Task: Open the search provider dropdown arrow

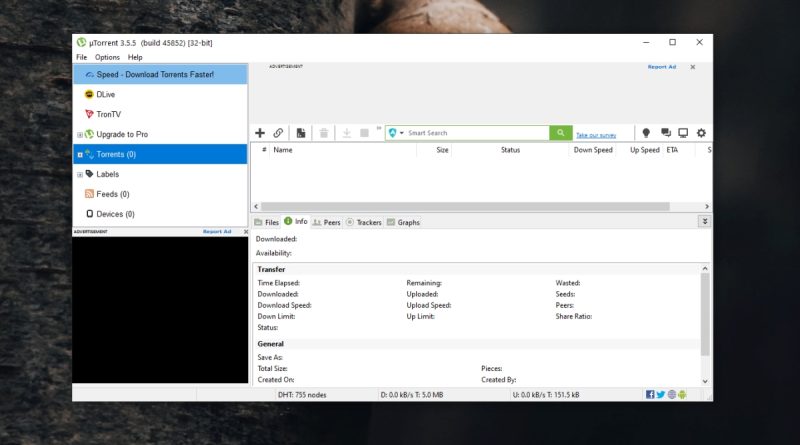Action: [x=402, y=133]
